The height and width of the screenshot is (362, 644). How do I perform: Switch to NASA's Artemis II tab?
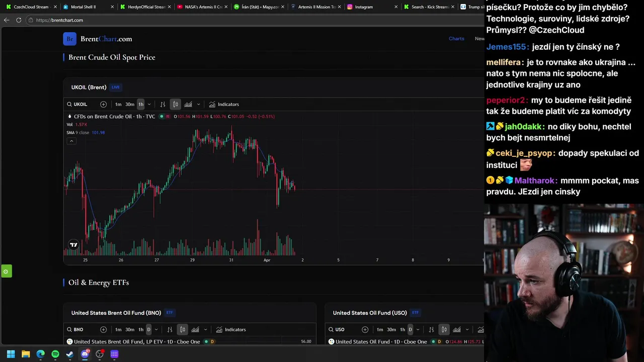pyautogui.click(x=202, y=7)
